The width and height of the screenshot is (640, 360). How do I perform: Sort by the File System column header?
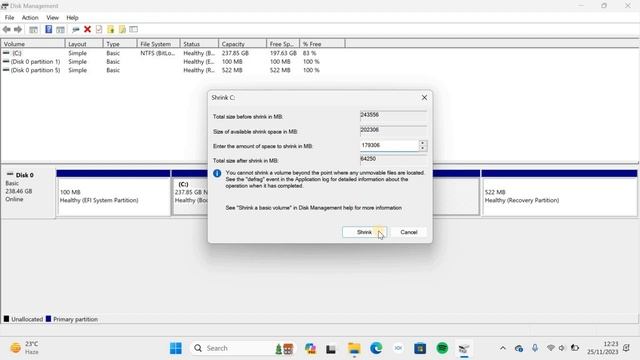tap(158, 44)
